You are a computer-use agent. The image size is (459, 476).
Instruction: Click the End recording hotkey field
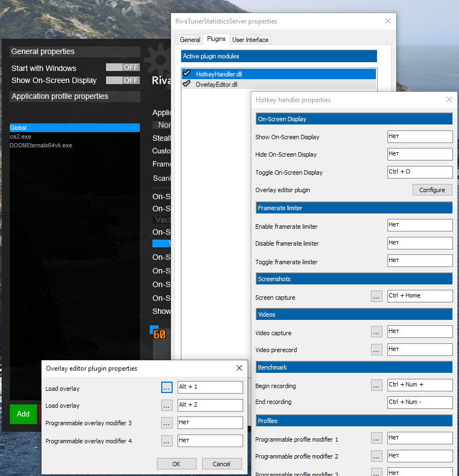(x=420, y=402)
